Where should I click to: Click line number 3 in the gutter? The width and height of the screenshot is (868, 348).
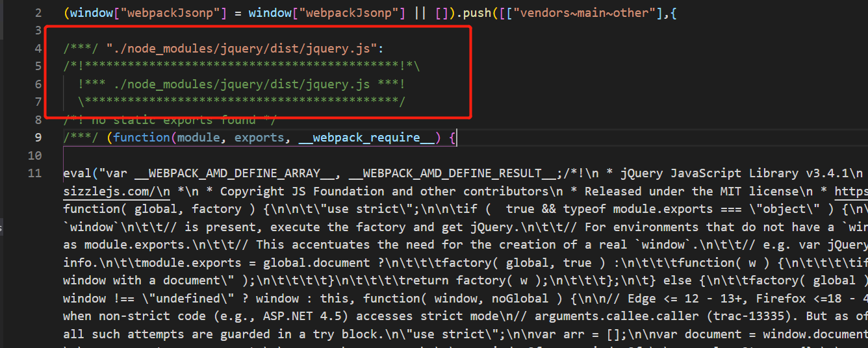tap(38, 31)
